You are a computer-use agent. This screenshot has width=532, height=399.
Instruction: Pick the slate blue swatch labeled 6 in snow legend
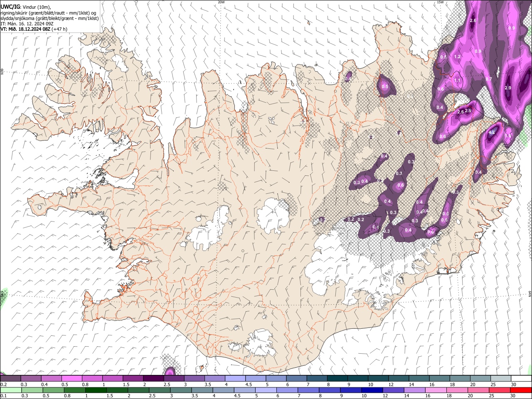tap(297, 378)
